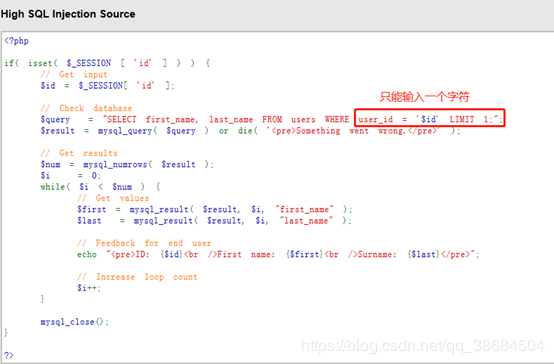The image size is (554, 364).
Task: Click the '// Increase loop count' comment
Action: click(x=137, y=277)
